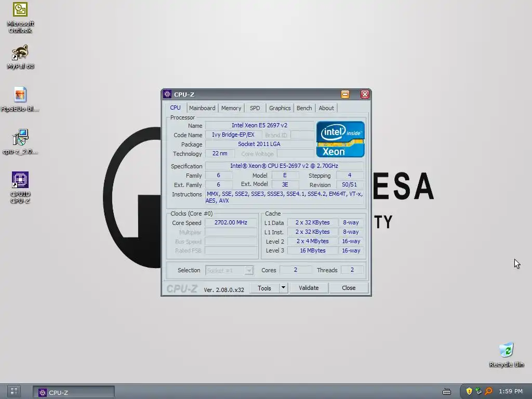532x399 pixels.
Task: Click the Close button in CPU-Z
Action: [x=349, y=288]
